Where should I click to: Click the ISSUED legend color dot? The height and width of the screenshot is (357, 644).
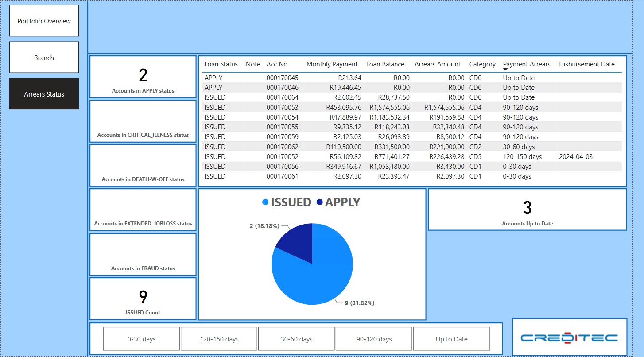tap(265, 202)
